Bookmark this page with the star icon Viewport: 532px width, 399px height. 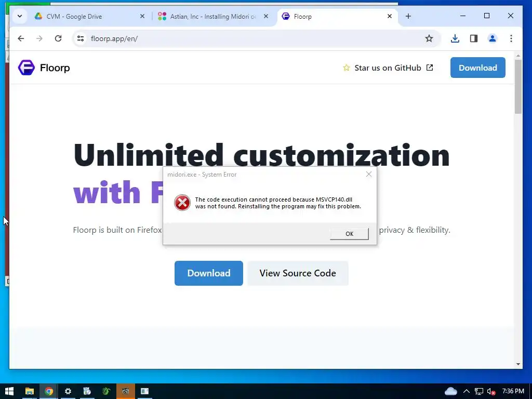point(429,38)
